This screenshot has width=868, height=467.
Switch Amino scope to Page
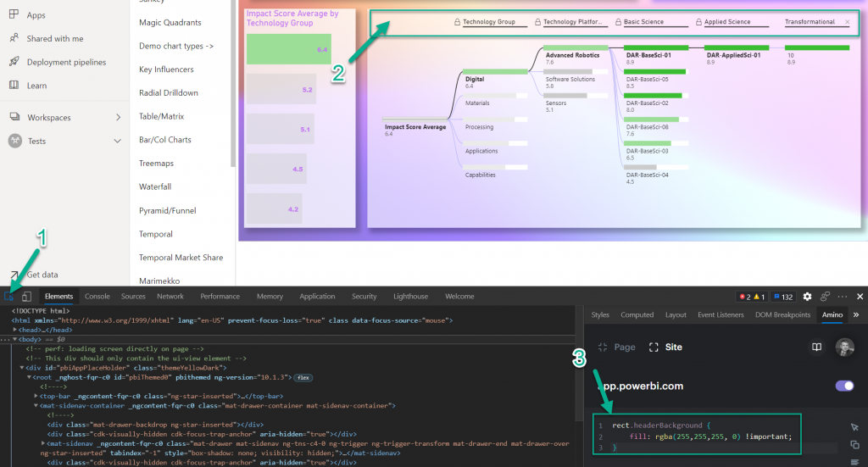tap(617, 347)
